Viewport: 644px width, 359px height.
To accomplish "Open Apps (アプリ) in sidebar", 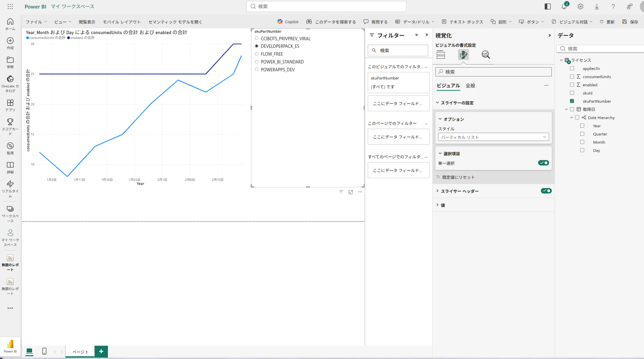I will (10, 105).
